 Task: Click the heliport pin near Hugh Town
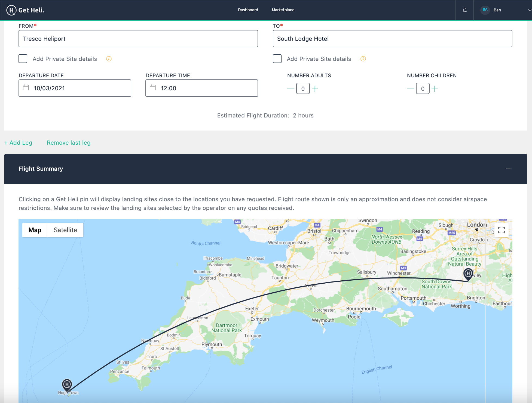click(x=67, y=384)
